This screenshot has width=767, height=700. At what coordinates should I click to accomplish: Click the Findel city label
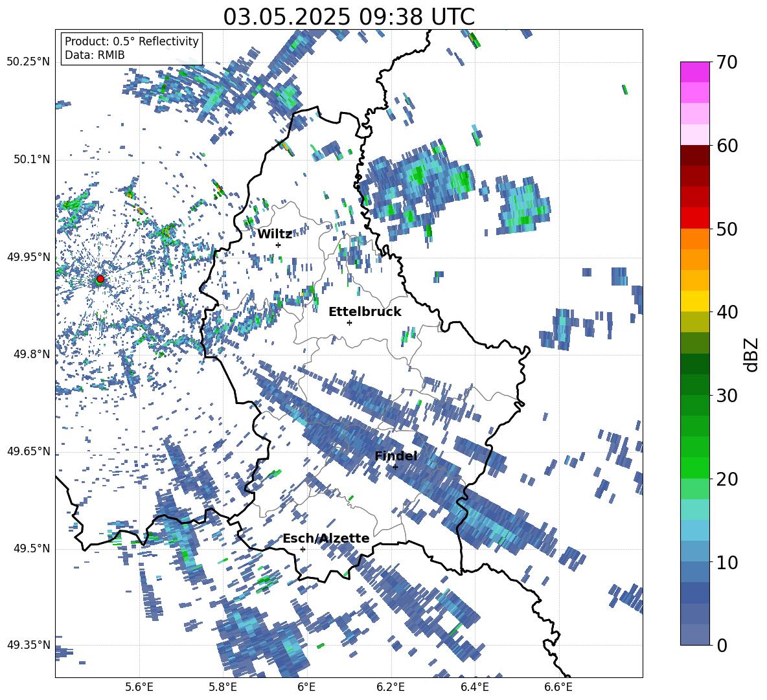pos(396,456)
